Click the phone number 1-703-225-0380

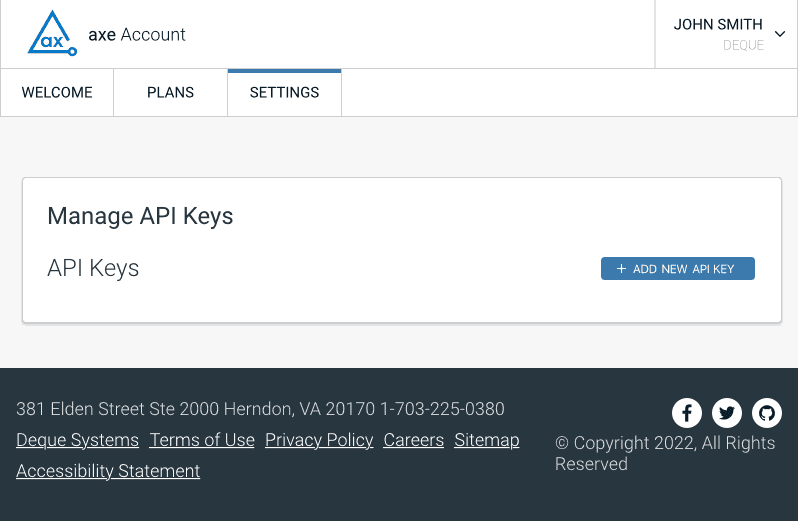[x=442, y=409]
